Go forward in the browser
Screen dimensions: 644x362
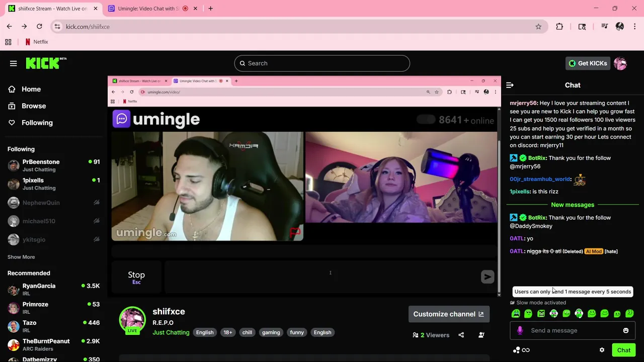(x=24, y=27)
